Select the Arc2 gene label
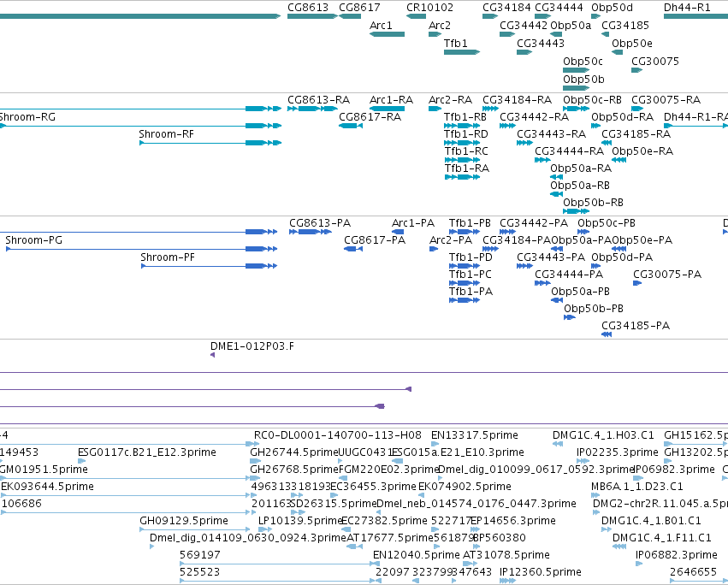 pyautogui.click(x=440, y=25)
